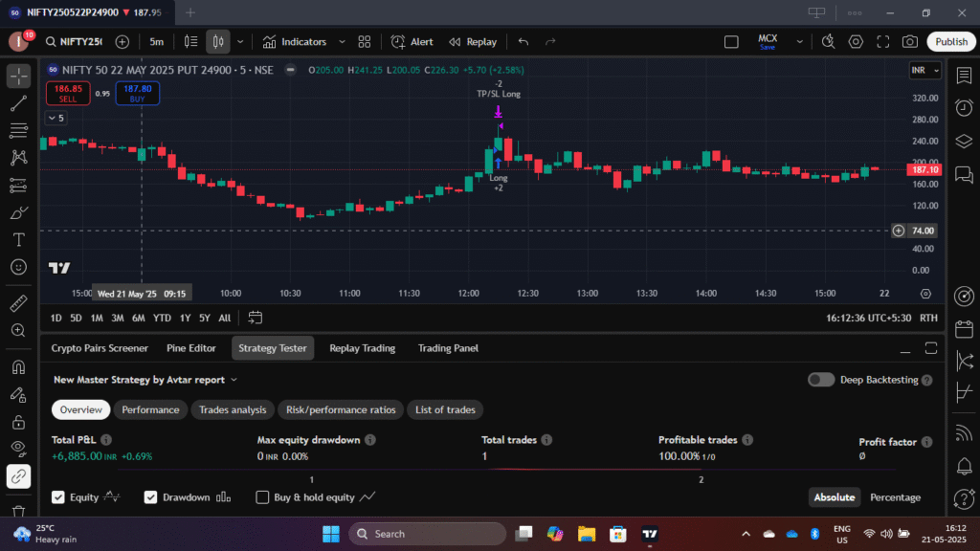Viewport: 980px width, 551px height.
Task: Create a new Alert
Action: click(412, 42)
